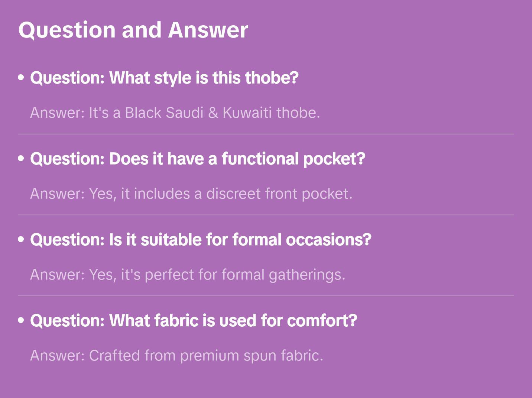Viewport: 532px width, 398px height.
Task: Click the bullet beside the thobe style question
Action: click(x=21, y=78)
